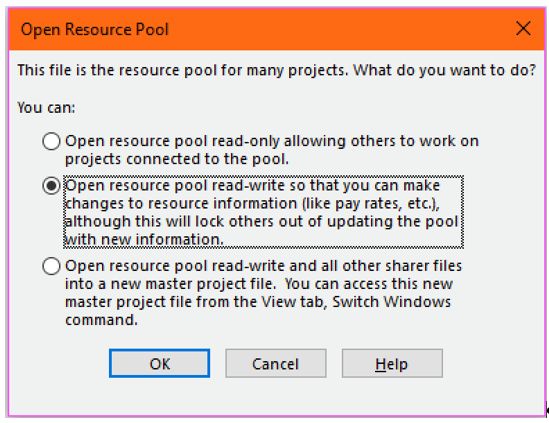
Task: Click the 'You can:' label
Action: click(x=47, y=108)
